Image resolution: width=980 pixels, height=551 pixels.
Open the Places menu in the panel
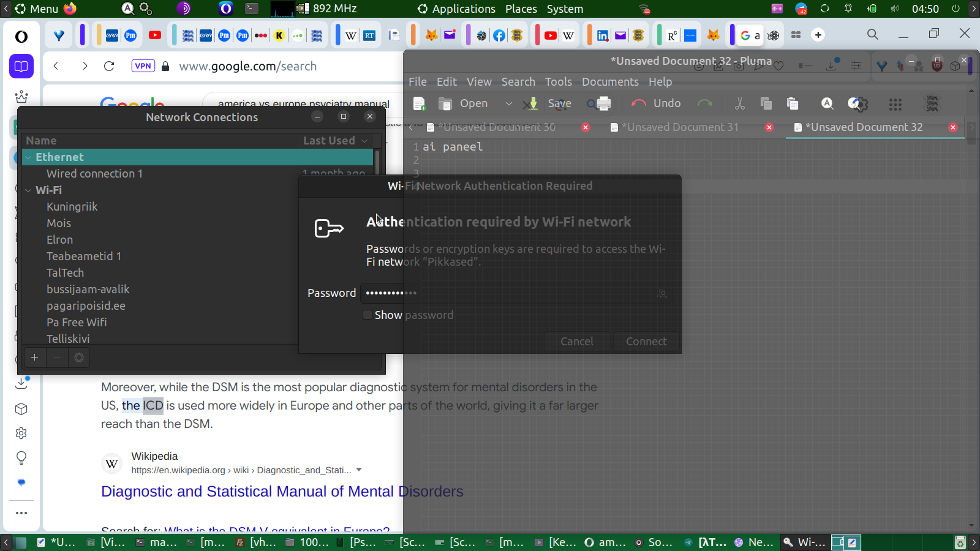click(521, 9)
